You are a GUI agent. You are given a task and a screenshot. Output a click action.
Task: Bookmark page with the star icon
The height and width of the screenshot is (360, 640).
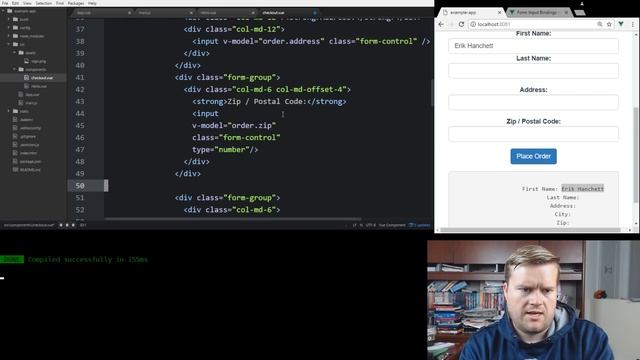click(x=609, y=24)
